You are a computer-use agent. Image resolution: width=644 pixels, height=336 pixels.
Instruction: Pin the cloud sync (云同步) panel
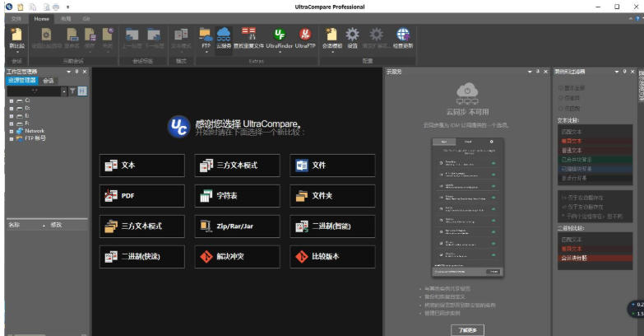(x=538, y=72)
